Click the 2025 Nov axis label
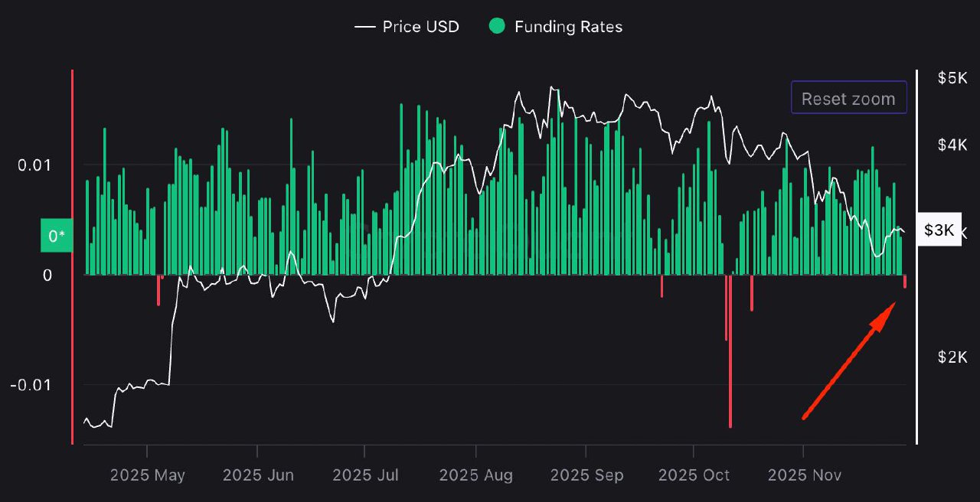 coord(804,475)
